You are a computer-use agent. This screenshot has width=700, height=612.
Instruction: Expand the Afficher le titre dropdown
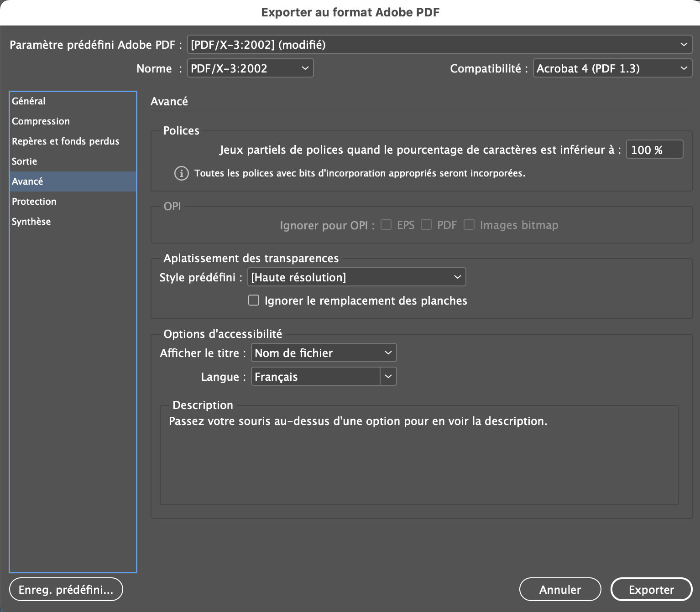[324, 353]
